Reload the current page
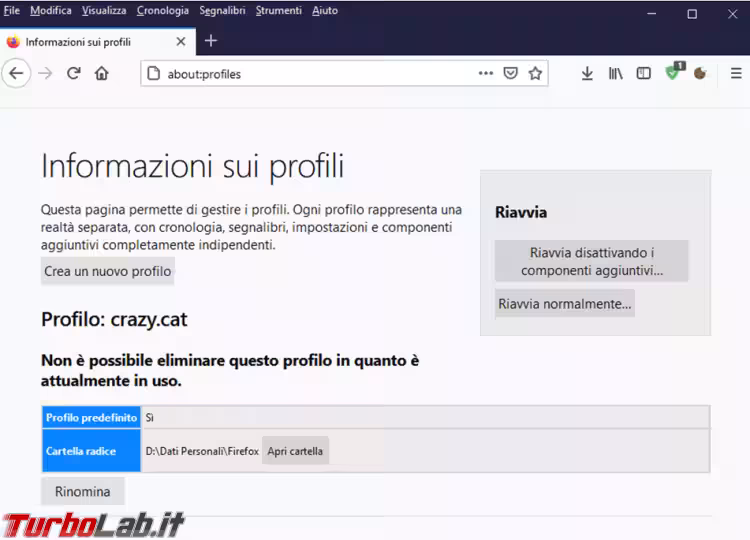750x540 pixels. pyautogui.click(x=73, y=73)
